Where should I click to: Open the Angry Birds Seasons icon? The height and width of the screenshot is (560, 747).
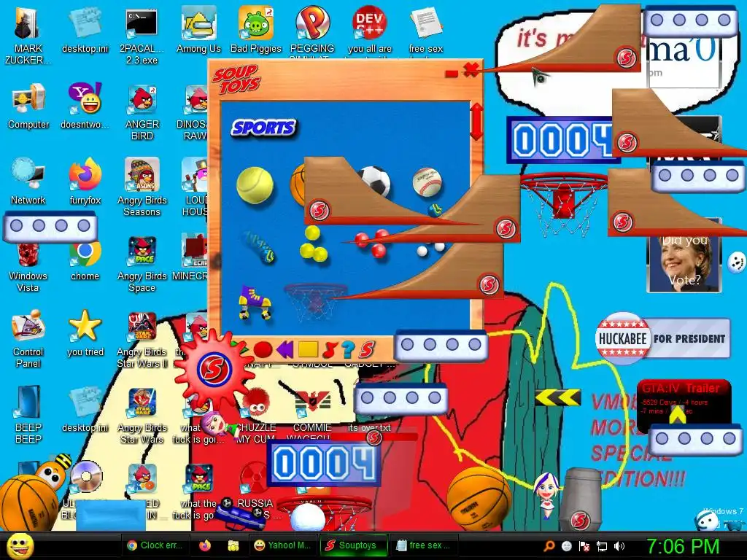[x=142, y=187]
